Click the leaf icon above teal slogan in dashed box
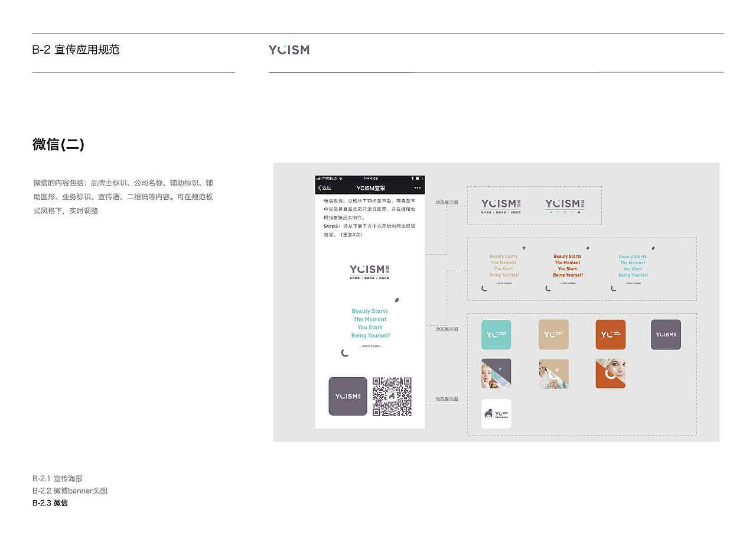756x535 pixels. pyautogui.click(x=653, y=248)
